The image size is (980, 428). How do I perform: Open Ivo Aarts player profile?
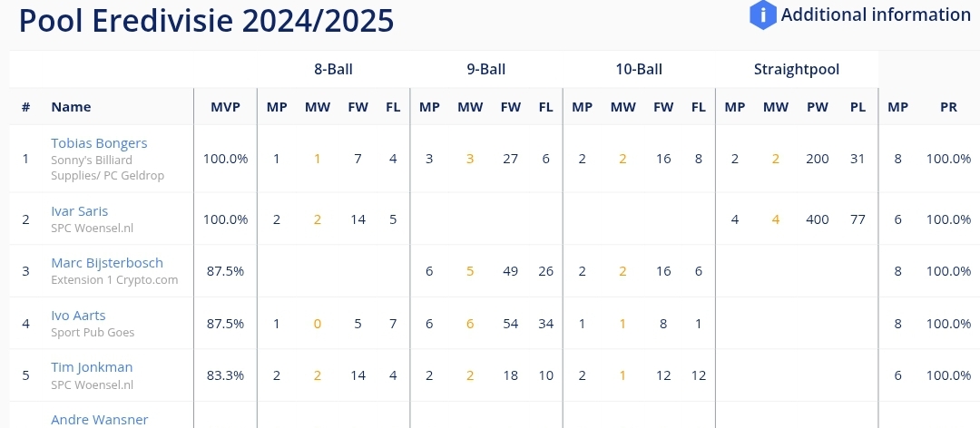[x=78, y=316]
